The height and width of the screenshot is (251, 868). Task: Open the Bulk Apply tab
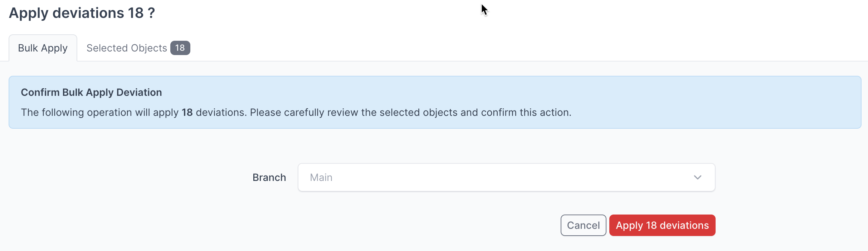pyautogui.click(x=42, y=48)
